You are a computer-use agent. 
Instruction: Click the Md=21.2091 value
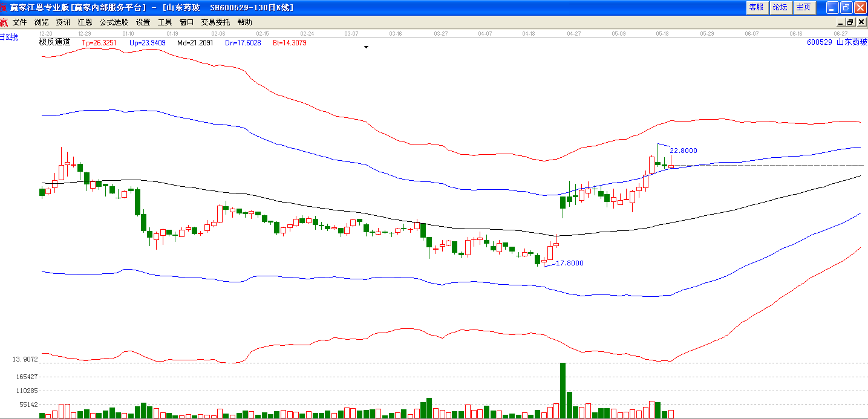[x=195, y=43]
